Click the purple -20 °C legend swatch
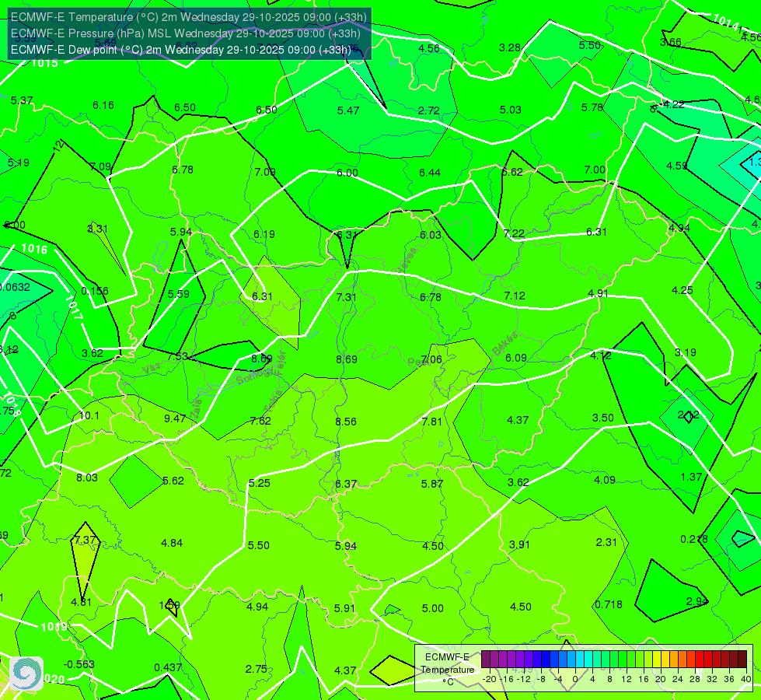 pyautogui.click(x=485, y=660)
